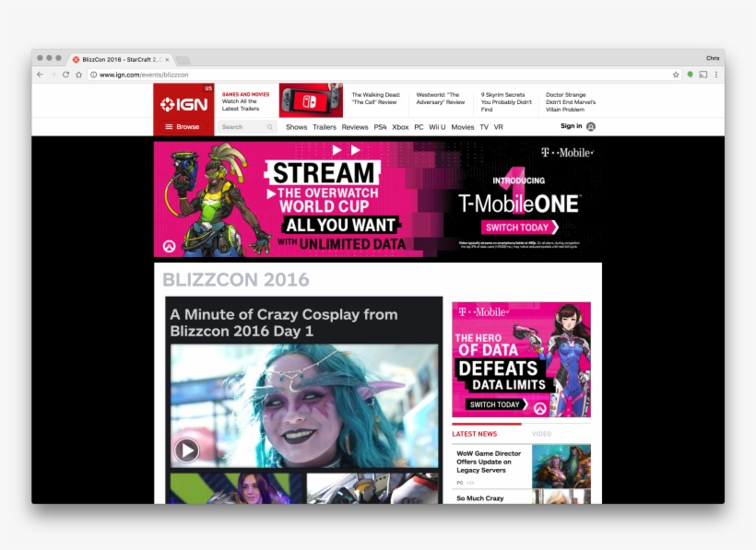Click the Sign in profile icon
756x550 pixels.
coord(591,126)
